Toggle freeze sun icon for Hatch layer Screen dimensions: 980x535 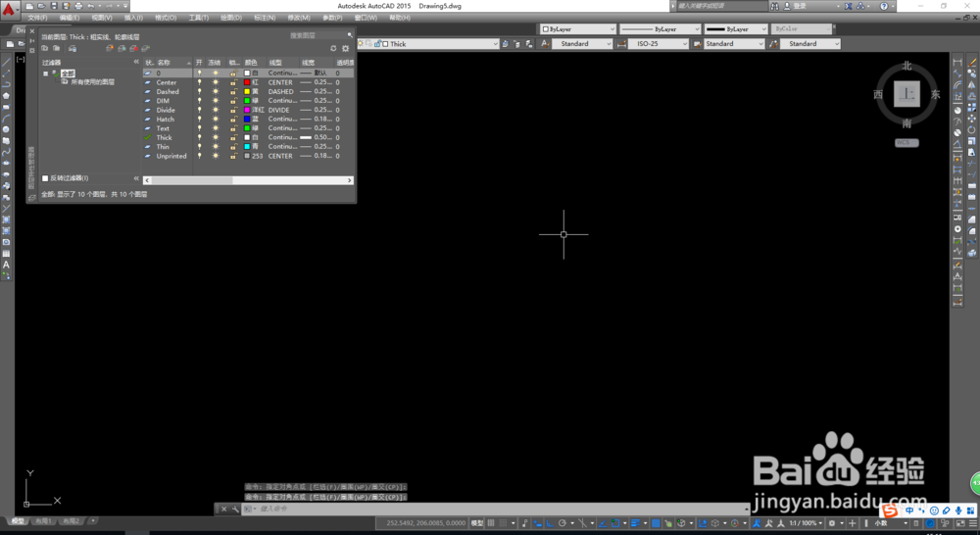(x=216, y=119)
